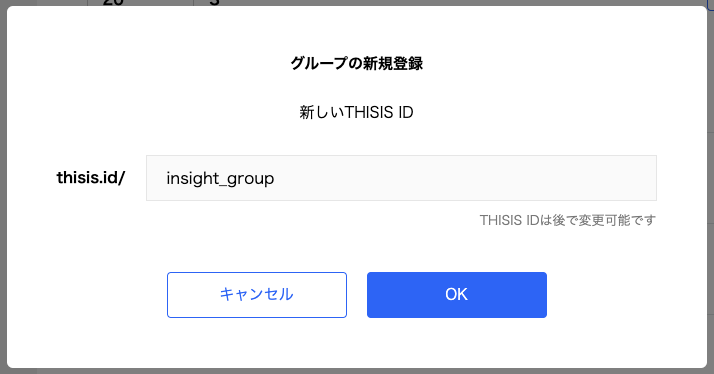Click the dimmed backdrop left of the dialog
This screenshot has width=714, height=374.
3,187
